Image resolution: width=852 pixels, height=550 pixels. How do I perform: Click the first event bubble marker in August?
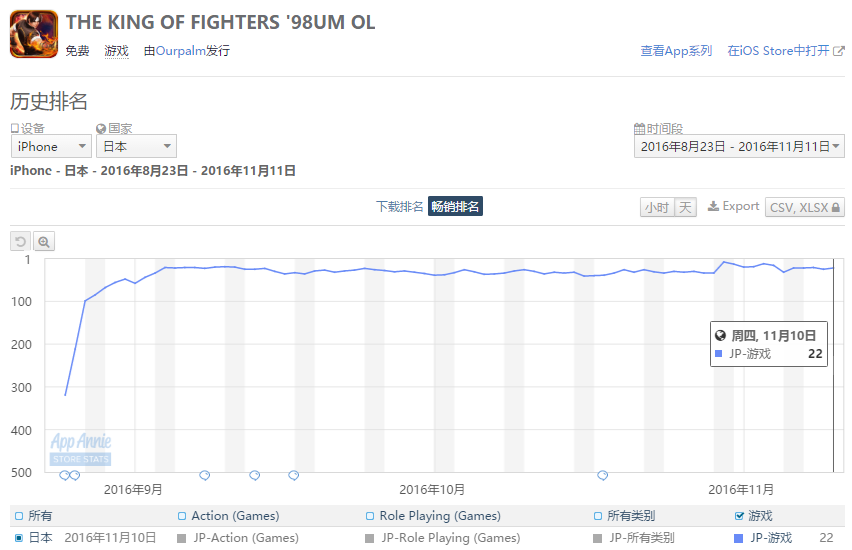pyautogui.click(x=65, y=476)
